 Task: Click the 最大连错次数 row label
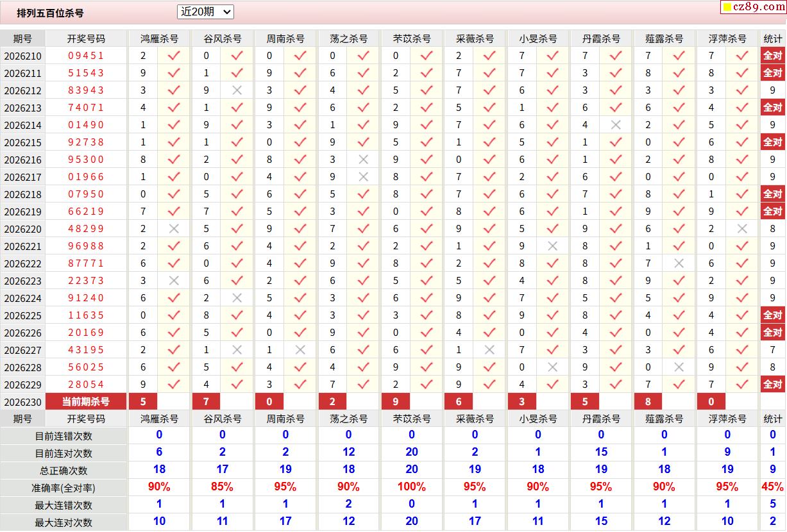[63, 505]
